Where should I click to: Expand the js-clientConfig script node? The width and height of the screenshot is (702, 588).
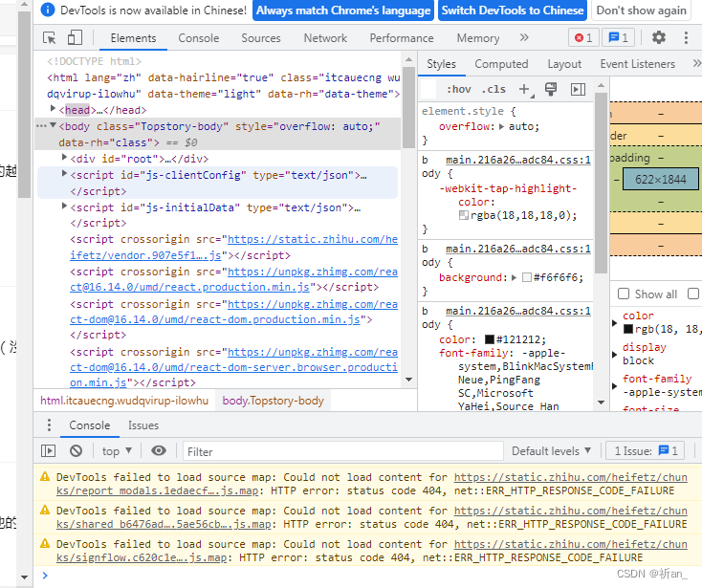click(x=64, y=174)
